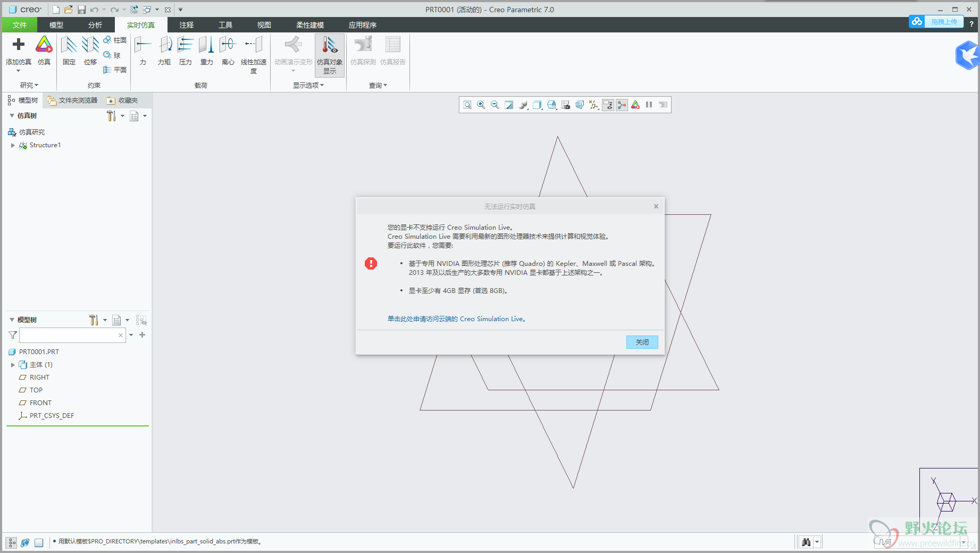Open the 收藏夹 navigator tab
The height and width of the screenshot is (553, 980).
click(122, 100)
